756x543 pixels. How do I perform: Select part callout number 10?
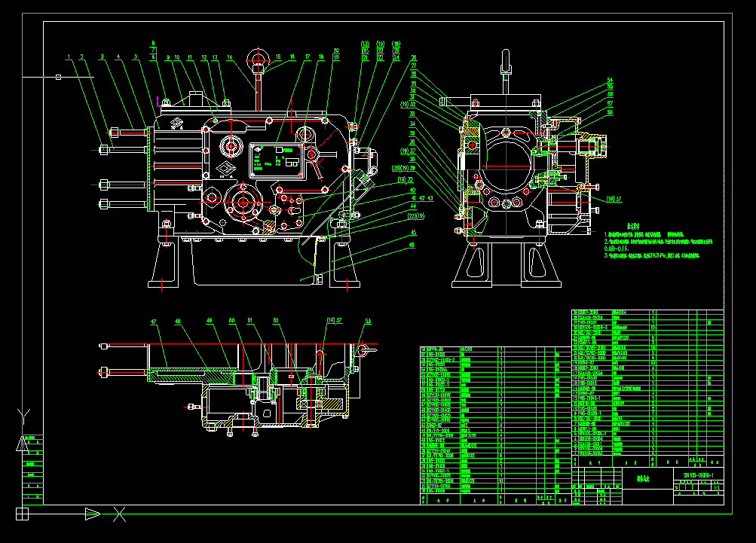click(x=177, y=57)
